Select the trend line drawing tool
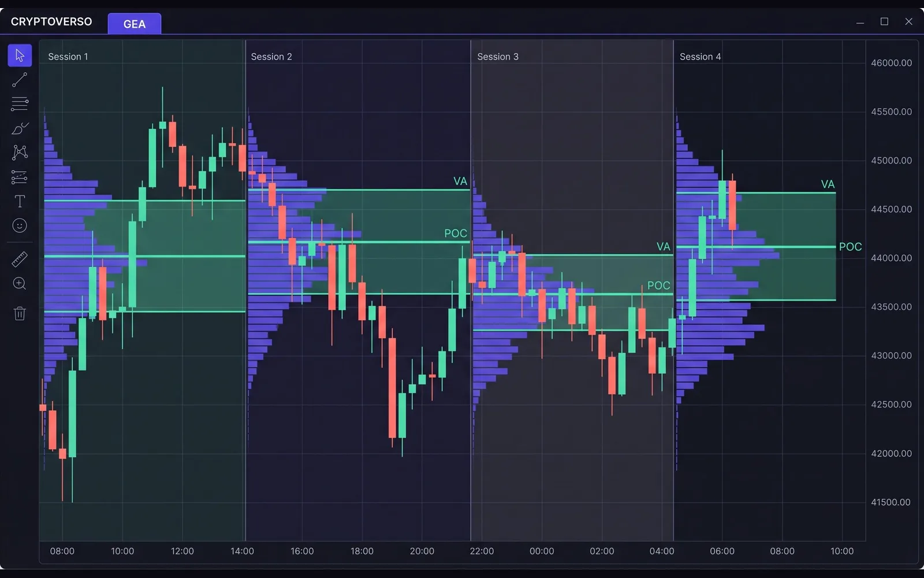Image resolution: width=924 pixels, height=578 pixels. pyautogui.click(x=20, y=80)
